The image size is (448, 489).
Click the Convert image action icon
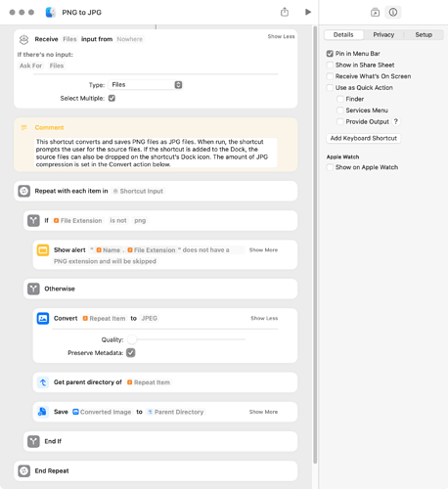[43, 318]
